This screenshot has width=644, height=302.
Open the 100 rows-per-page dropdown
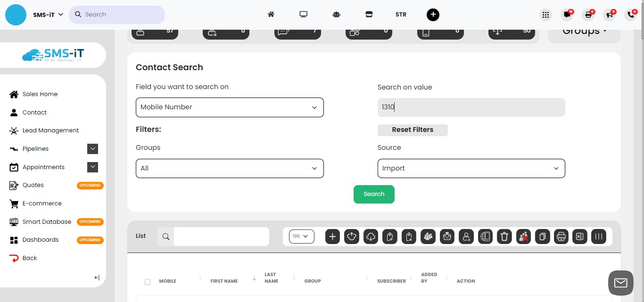(301, 237)
